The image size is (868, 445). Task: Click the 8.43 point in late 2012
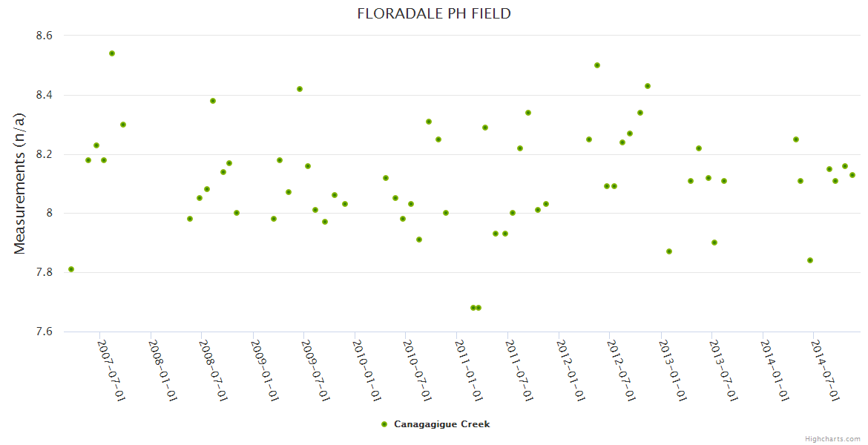pyautogui.click(x=648, y=86)
